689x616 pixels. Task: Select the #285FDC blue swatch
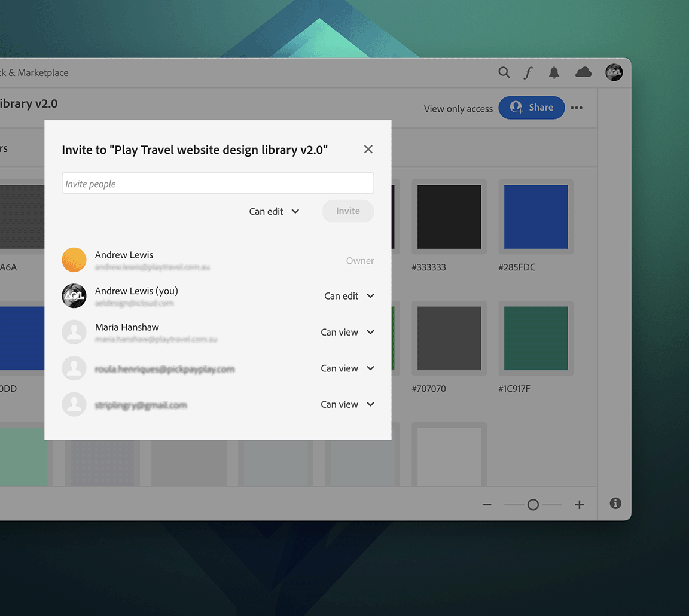(536, 216)
